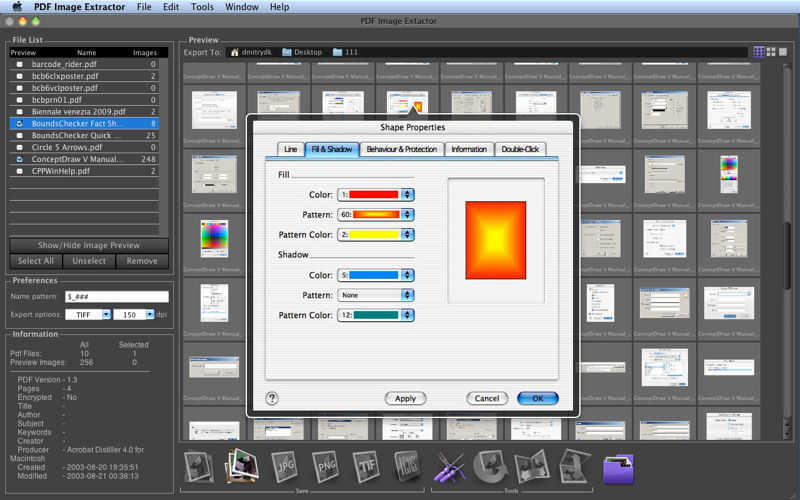800x500 pixels.
Task: Save images as PNG icon
Action: [326, 466]
